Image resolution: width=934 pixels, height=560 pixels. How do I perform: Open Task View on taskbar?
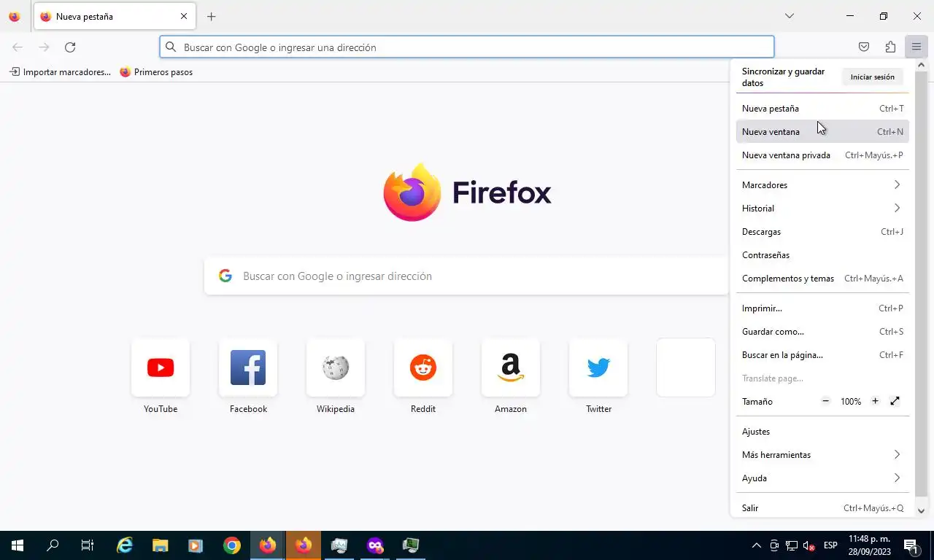[88, 545]
